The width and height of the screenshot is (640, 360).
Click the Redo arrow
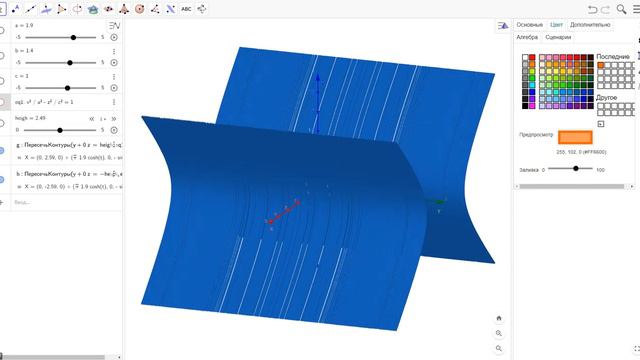(605, 9)
